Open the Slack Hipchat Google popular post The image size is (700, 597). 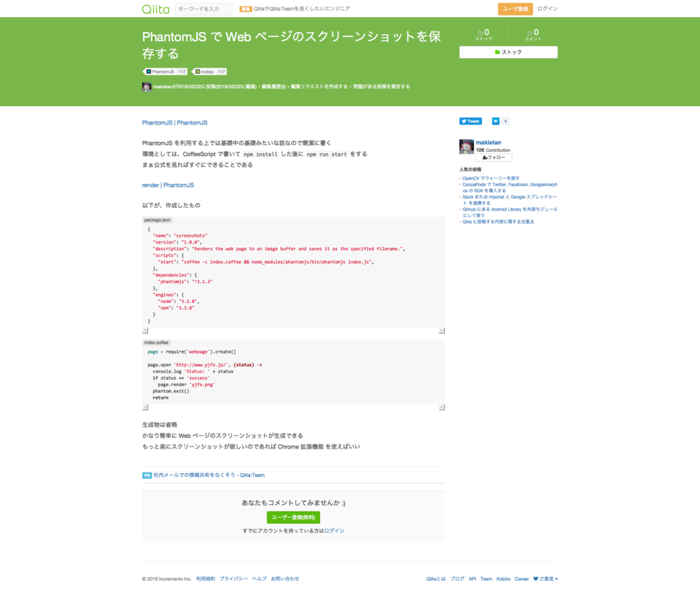click(x=510, y=200)
